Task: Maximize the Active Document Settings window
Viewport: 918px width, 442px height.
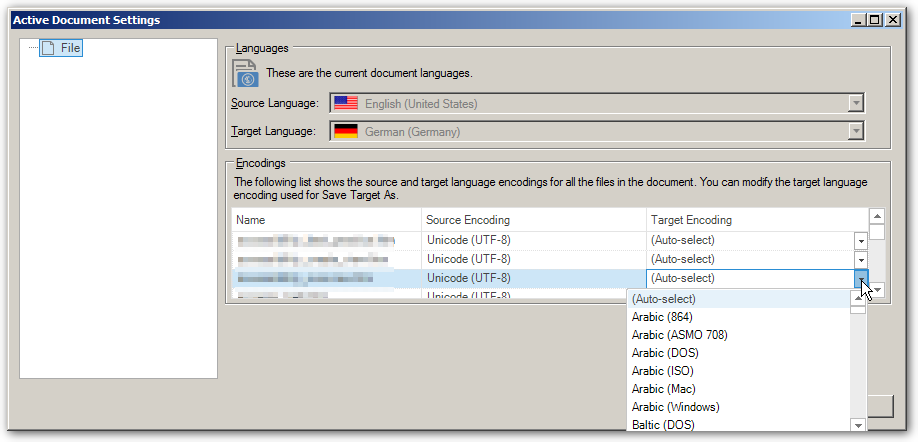Action: tap(875, 20)
